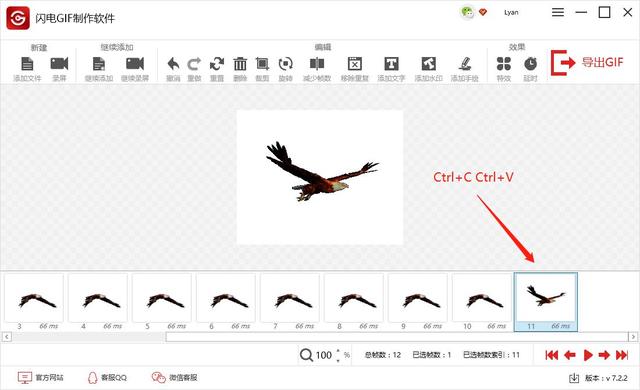The height and width of the screenshot is (390, 640).
Task: Open the Add Watermark (添加水印) tool
Action: click(x=429, y=64)
